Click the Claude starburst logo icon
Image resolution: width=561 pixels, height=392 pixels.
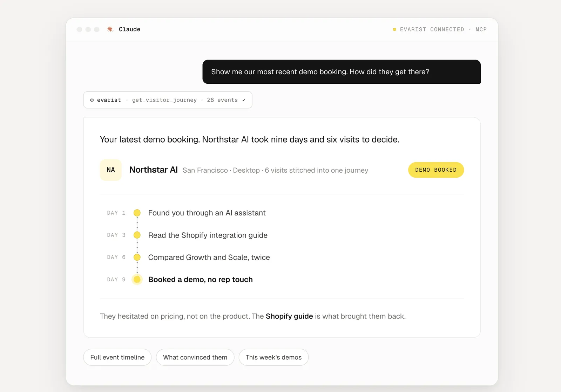pyautogui.click(x=110, y=29)
